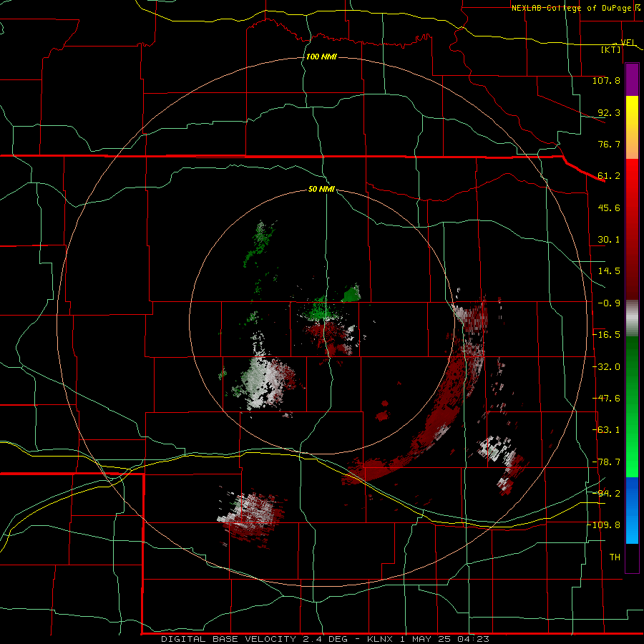Click the 45.6 legend value

pyautogui.click(x=609, y=208)
